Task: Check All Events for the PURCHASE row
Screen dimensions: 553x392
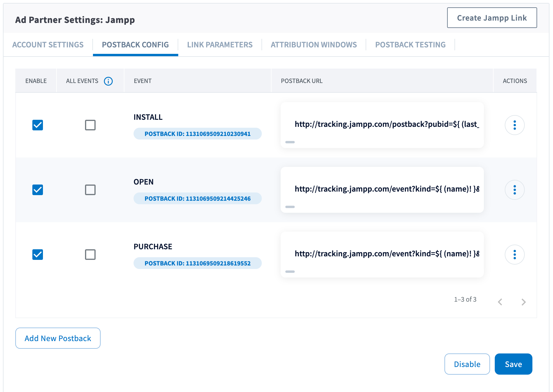Action: 90,255
